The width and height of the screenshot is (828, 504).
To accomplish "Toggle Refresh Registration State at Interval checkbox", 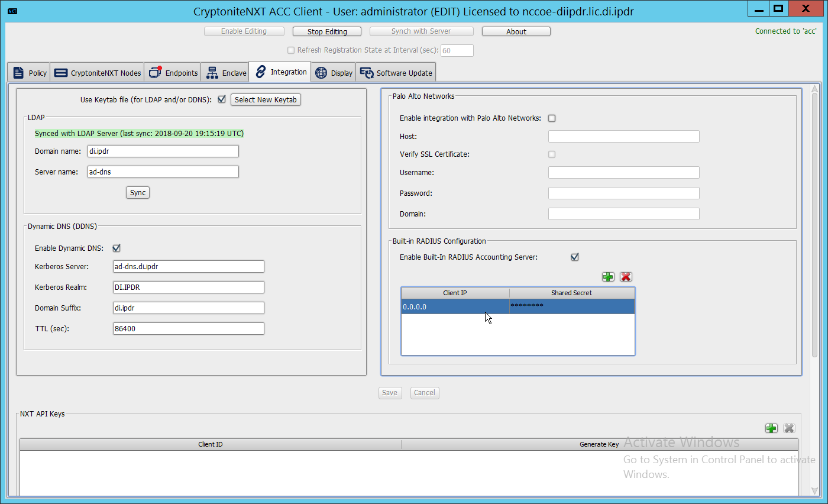I will (x=290, y=50).
